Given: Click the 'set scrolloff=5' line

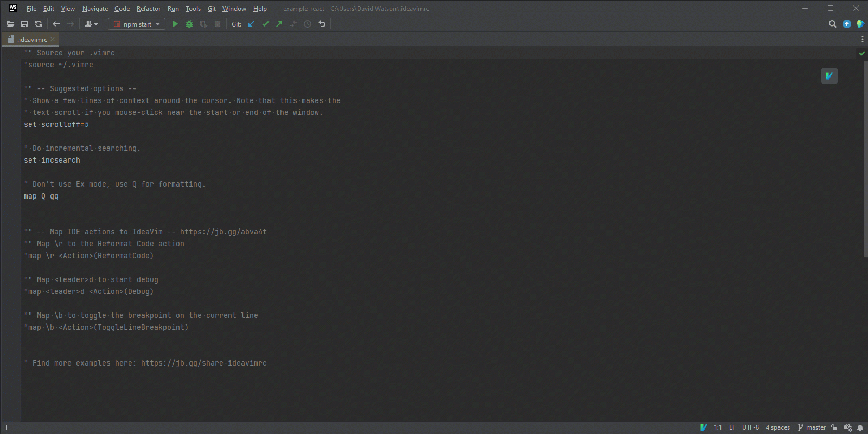Looking at the screenshot, I should [x=56, y=124].
